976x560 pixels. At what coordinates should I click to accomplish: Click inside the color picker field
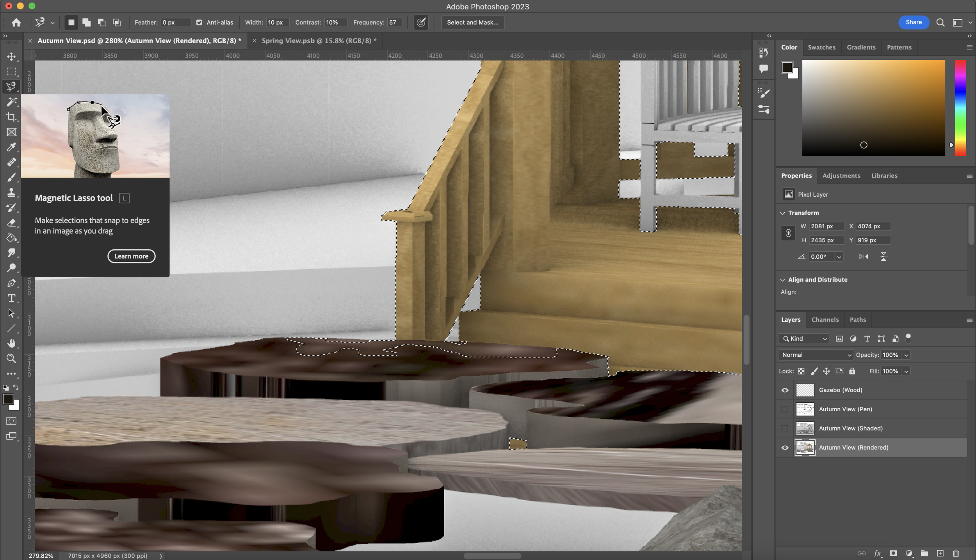873,108
